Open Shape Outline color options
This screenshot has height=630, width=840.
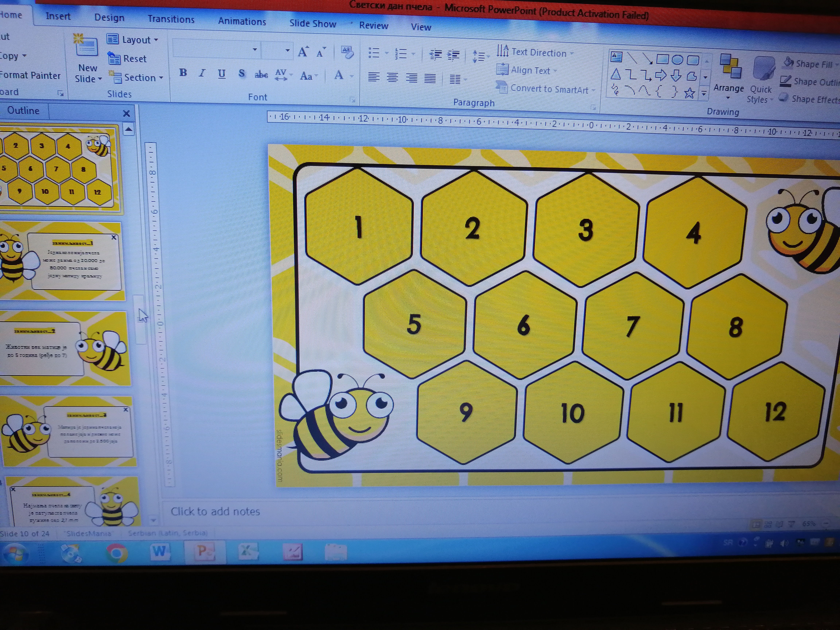tap(810, 82)
